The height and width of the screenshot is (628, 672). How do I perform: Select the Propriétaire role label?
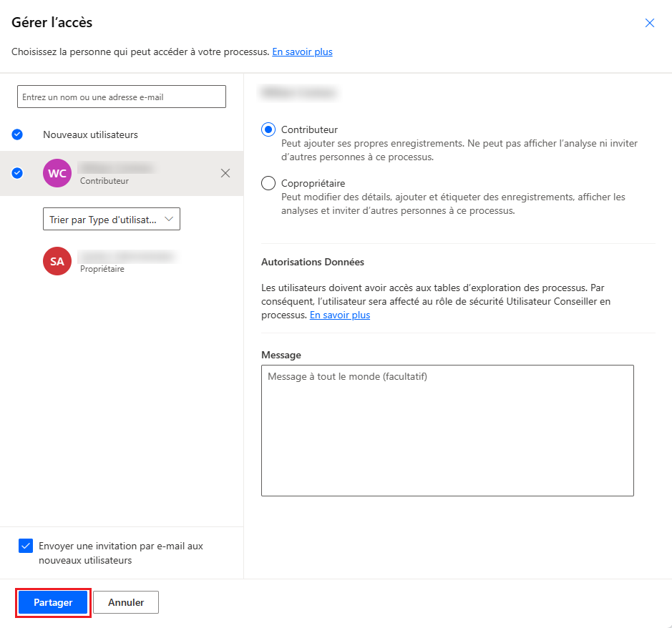[x=102, y=269]
